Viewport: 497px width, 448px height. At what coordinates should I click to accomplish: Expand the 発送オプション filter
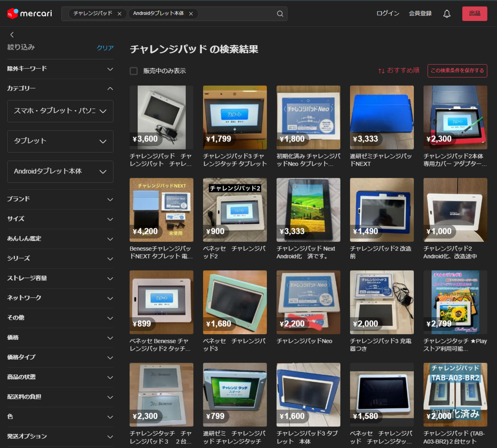(60, 436)
